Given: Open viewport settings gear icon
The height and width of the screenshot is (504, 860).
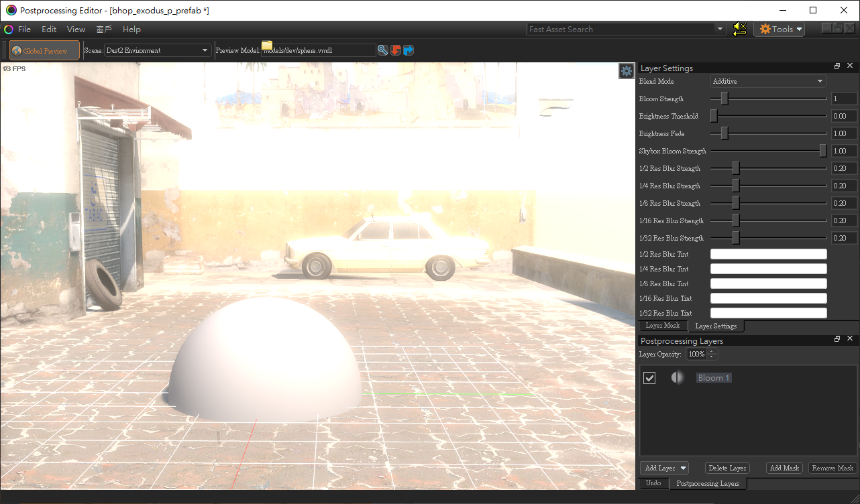Looking at the screenshot, I should coord(626,70).
